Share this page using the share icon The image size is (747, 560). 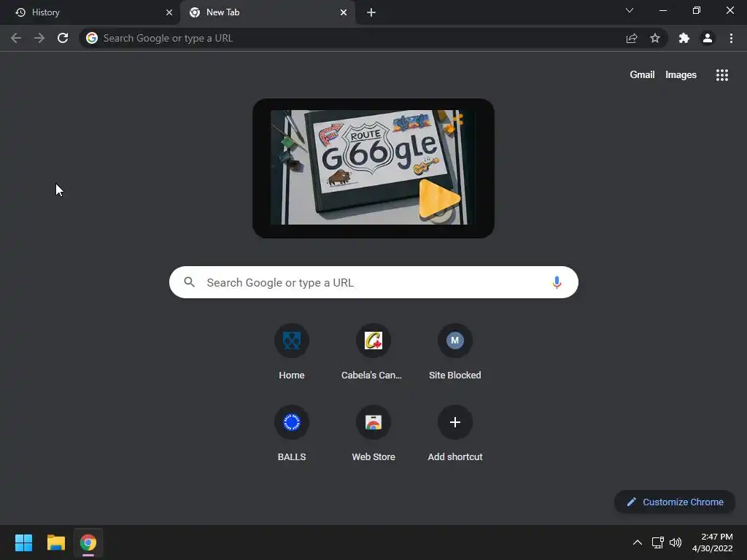click(632, 38)
